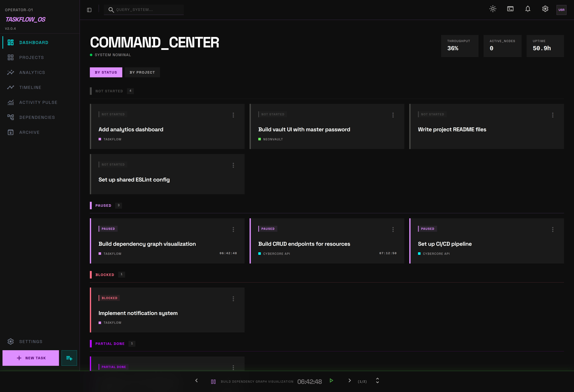Image resolution: width=574 pixels, height=392 pixels.
Task: Pause the running timer in the bottom bar
Action: (213, 381)
